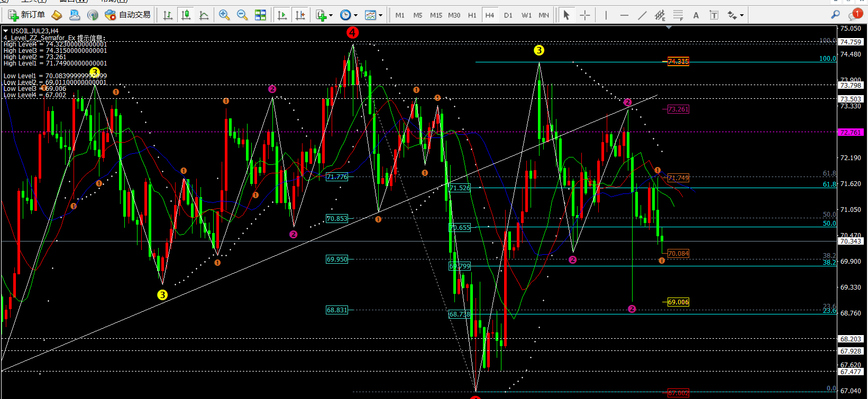Click the 68.738 level label
This screenshot has width=868, height=399.
[x=460, y=314]
